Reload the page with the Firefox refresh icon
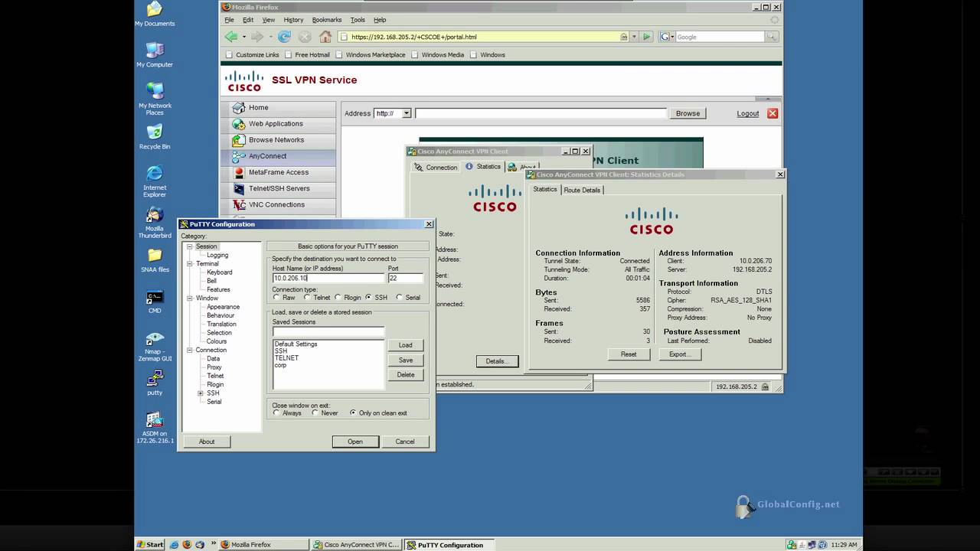Viewport: 980px width, 551px height. point(284,37)
